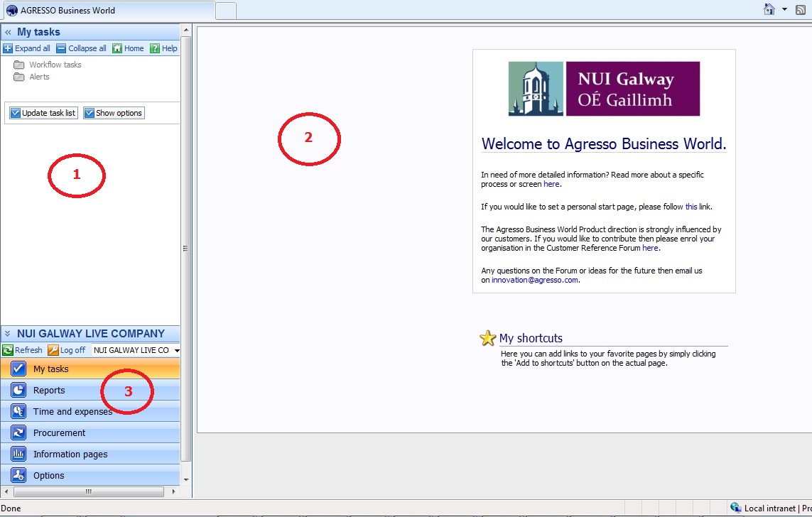Open the blank new tab button
This screenshot has height=517, width=812.
226,11
